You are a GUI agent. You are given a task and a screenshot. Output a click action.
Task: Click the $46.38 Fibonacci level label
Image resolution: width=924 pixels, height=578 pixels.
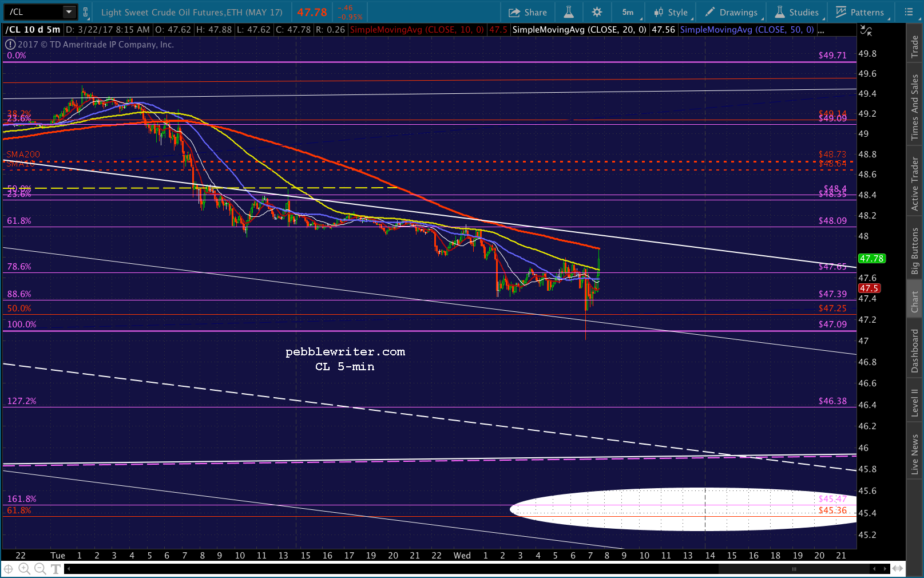[832, 401]
